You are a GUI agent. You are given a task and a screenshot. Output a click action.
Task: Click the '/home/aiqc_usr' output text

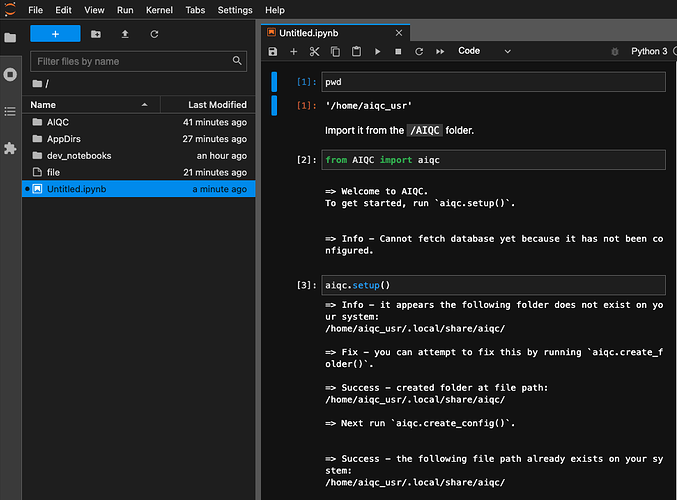coord(368,106)
